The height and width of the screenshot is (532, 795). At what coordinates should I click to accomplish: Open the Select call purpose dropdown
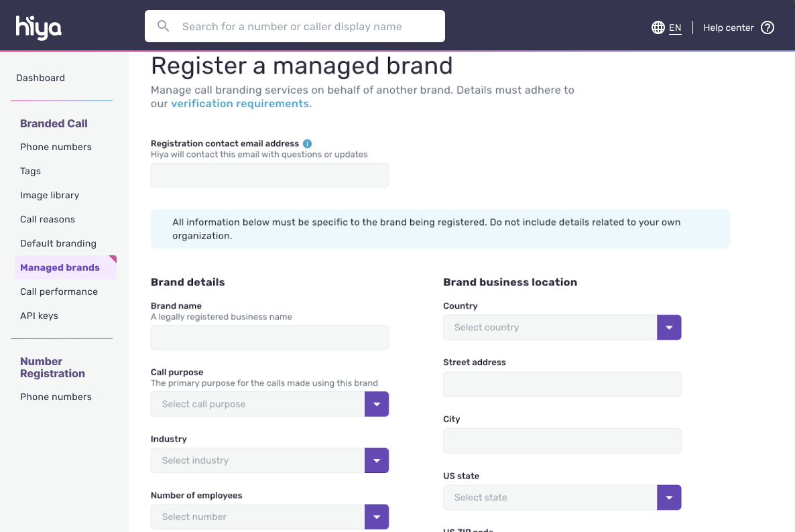(x=376, y=404)
